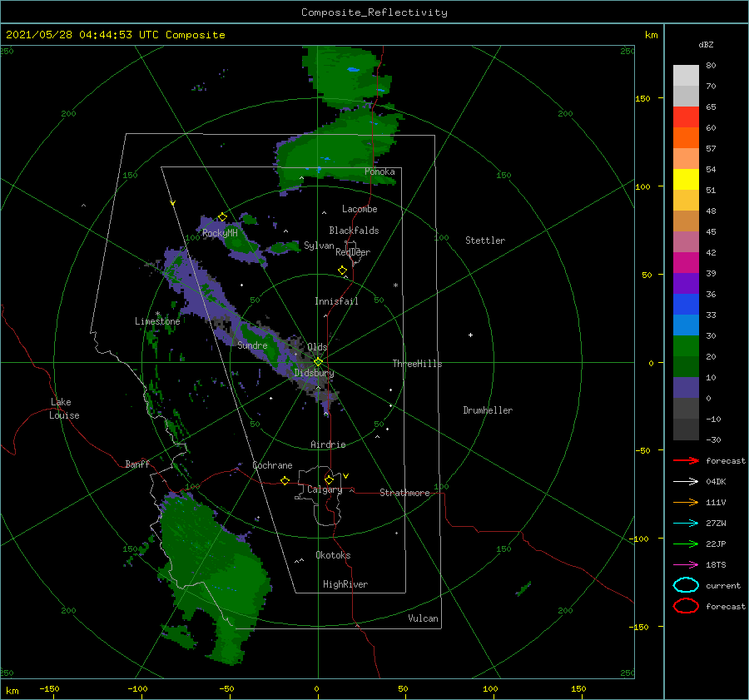Click the yellow diamond above Calgary label

pos(329,479)
